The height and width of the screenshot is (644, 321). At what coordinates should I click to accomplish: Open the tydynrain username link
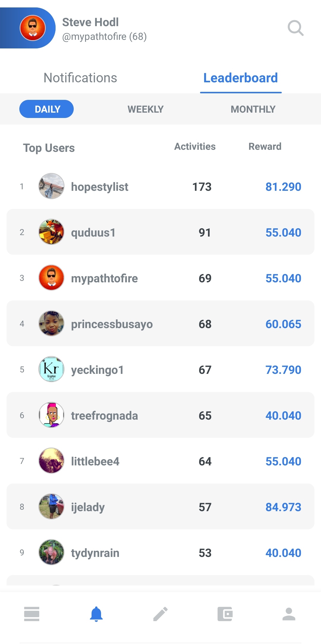coord(95,553)
